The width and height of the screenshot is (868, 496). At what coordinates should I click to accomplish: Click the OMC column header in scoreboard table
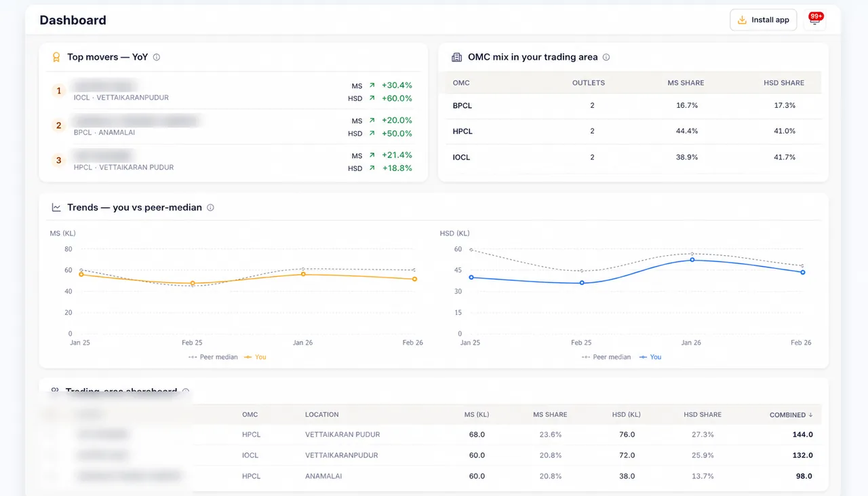click(250, 415)
